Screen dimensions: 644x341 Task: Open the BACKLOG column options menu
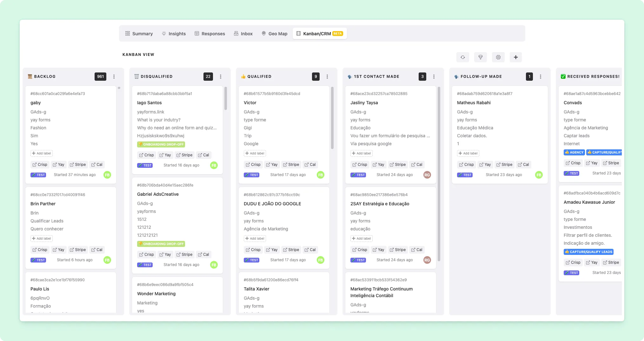114,76
